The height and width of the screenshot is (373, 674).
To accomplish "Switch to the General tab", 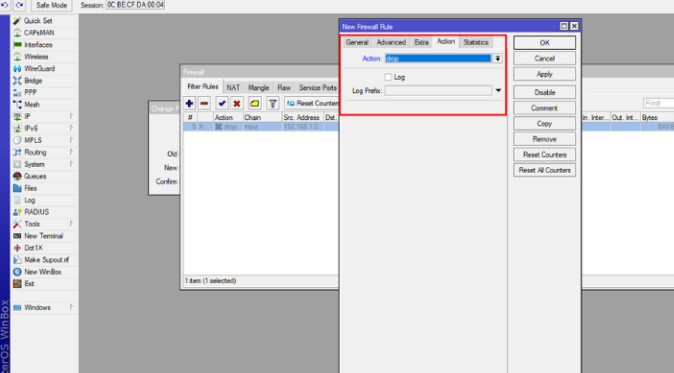I will [x=357, y=42].
